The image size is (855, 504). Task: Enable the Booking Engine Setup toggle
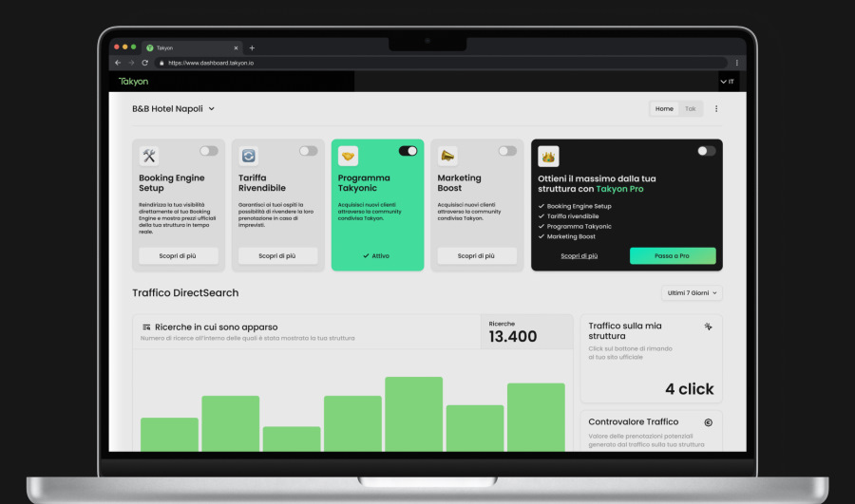[x=209, y=151]
